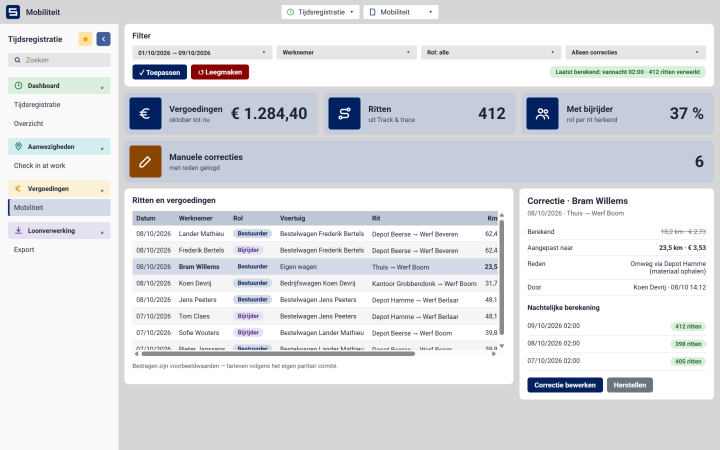Image resolution: width=720 pixels, height=450 pixels.
Task: Collapse the Vergoedingen section chevron
Action: pyautogui.click(x=102, y=190)
